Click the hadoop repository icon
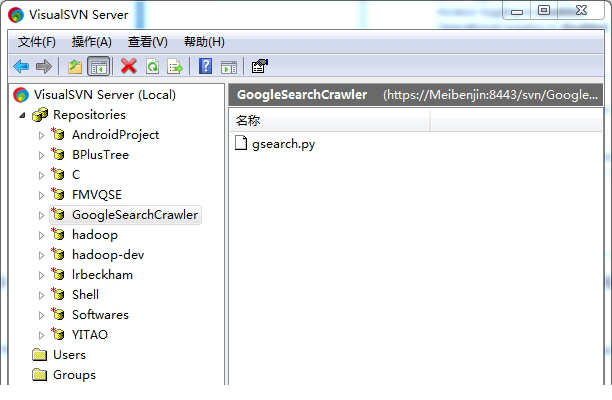The width and height of the screenshot is (612, 400). pyautogui.click(x=58, y=234)
